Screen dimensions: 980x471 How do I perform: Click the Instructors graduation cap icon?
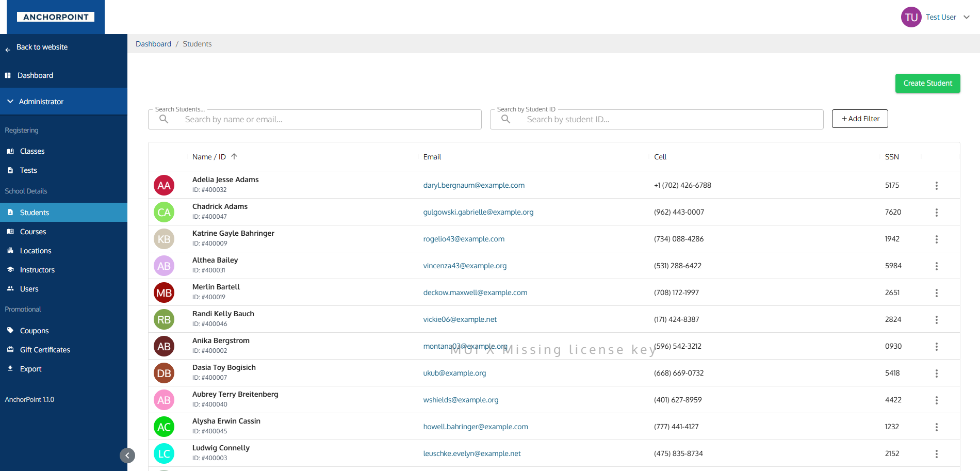tap(10, 270)
